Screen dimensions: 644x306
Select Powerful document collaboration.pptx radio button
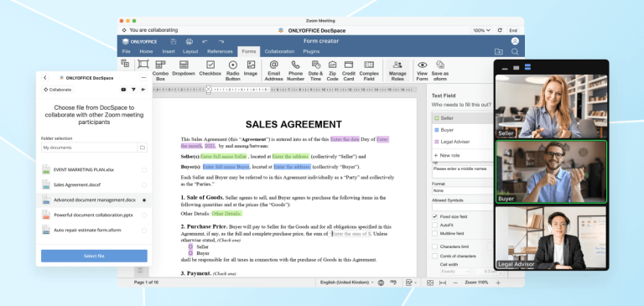pyautogui.click(x=144, y=215)
